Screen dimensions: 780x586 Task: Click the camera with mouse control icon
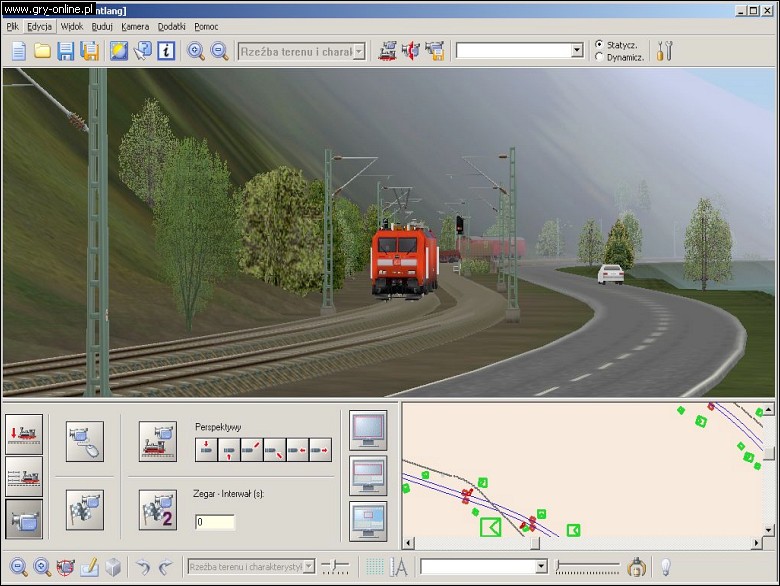85,441
